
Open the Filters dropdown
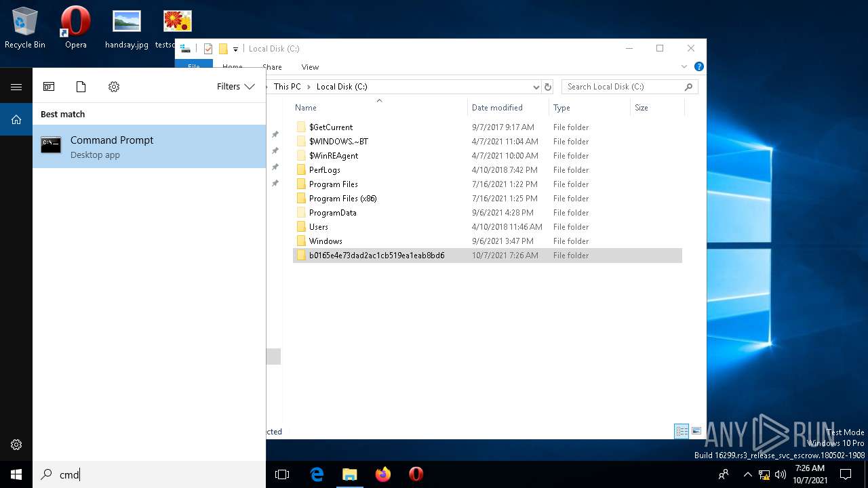(235, 87)
